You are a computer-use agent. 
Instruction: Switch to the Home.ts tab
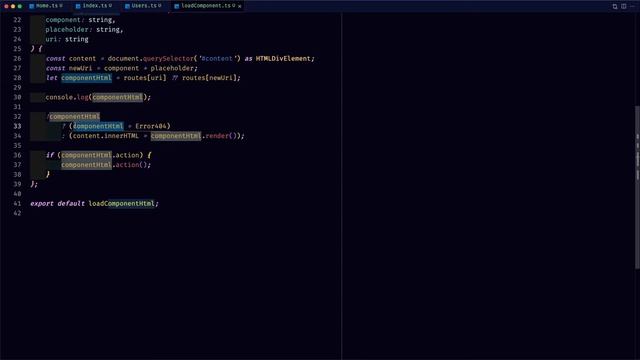pyautogui.click(x=47, y=6)
